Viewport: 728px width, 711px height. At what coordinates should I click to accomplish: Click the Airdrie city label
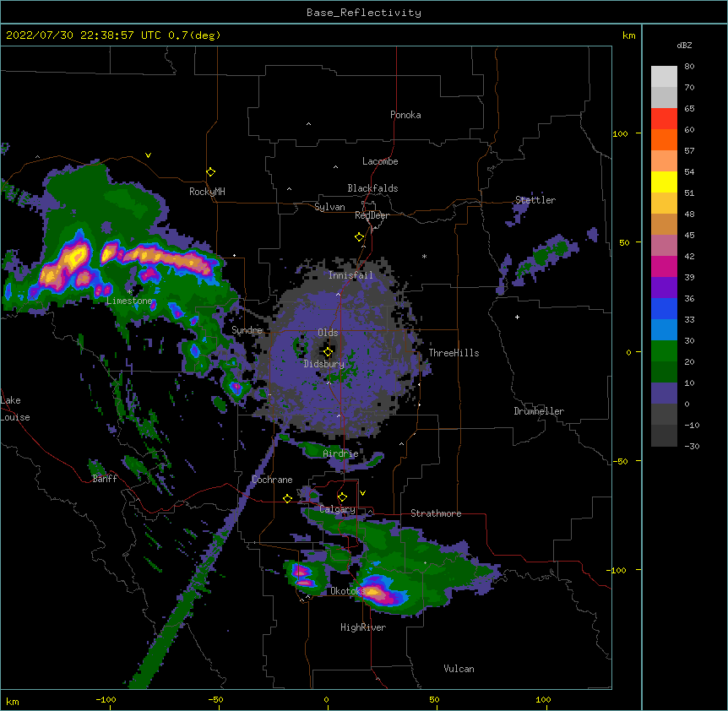tap(340, 453)
